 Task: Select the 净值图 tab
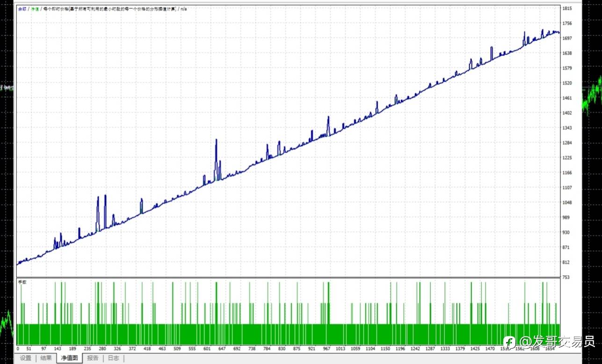click(x=69, y=358)
